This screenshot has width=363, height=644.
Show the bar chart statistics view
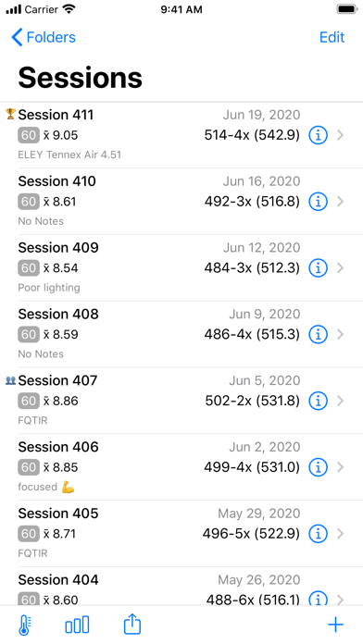(77, 625)
